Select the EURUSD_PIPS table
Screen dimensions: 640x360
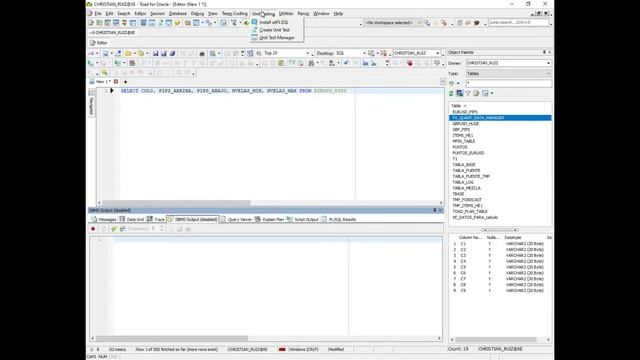(465, 112)
